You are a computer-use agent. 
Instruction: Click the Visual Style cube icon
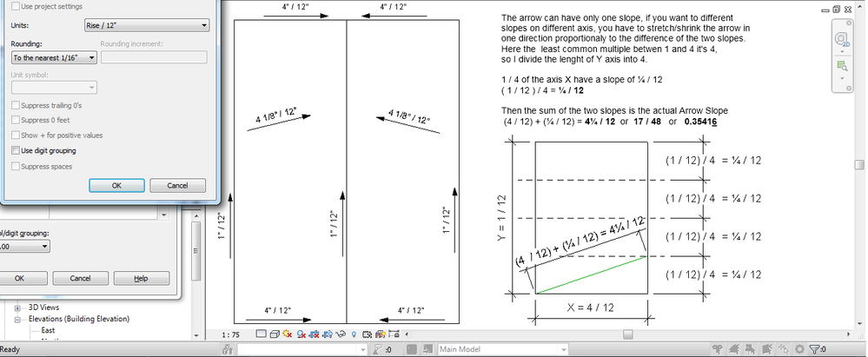(x=275, y=334)
